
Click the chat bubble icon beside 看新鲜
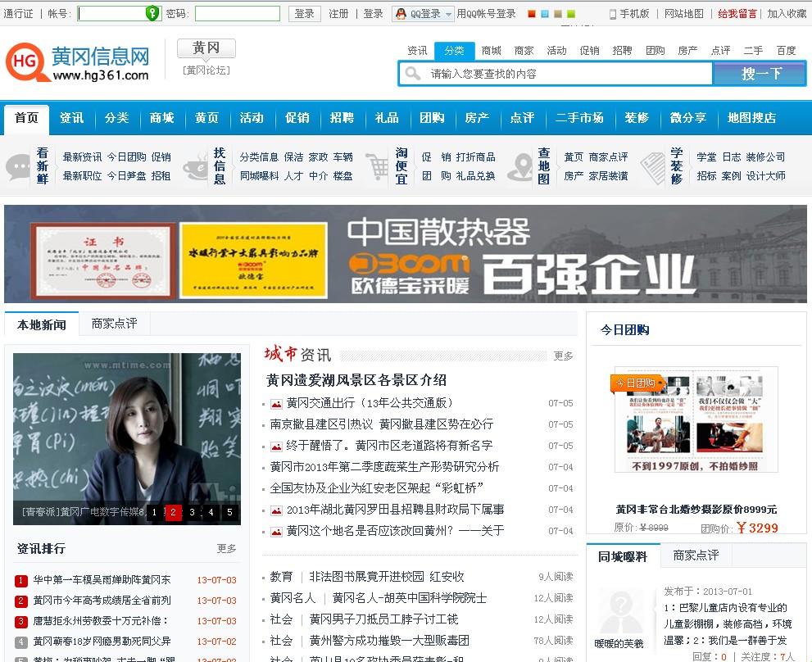tap(18, 167)
